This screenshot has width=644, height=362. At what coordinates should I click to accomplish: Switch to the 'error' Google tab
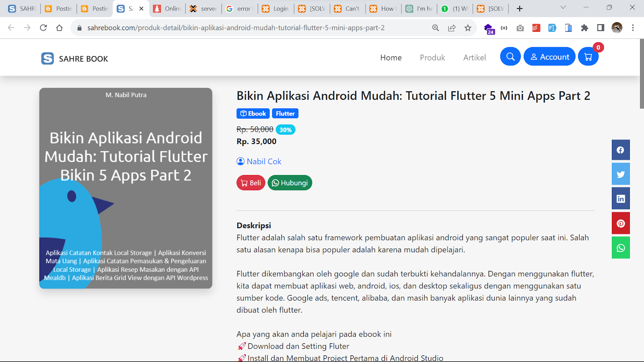pos(239,8)
